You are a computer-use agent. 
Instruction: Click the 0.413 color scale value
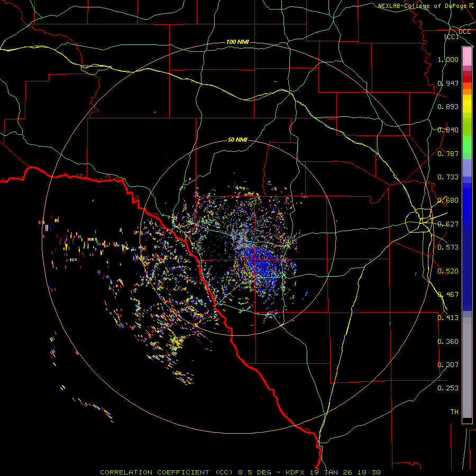click(x=448, y=318)
